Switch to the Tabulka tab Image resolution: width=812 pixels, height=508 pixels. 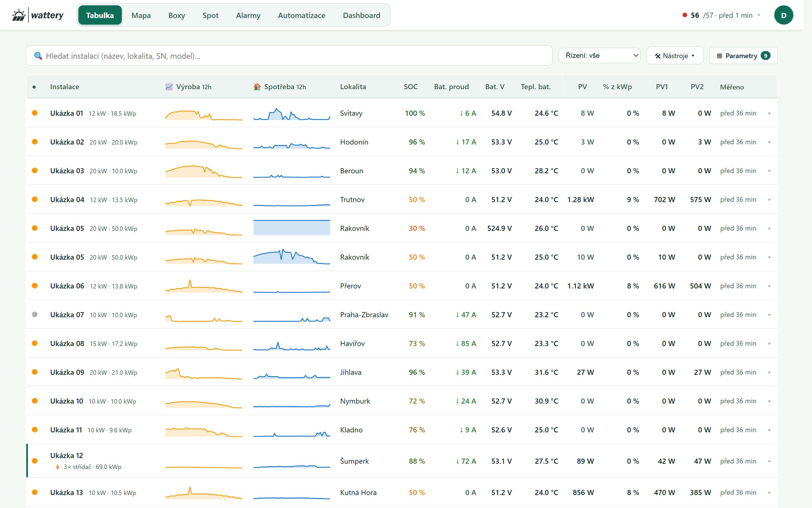pyautogui.click(x=100, y=15)
